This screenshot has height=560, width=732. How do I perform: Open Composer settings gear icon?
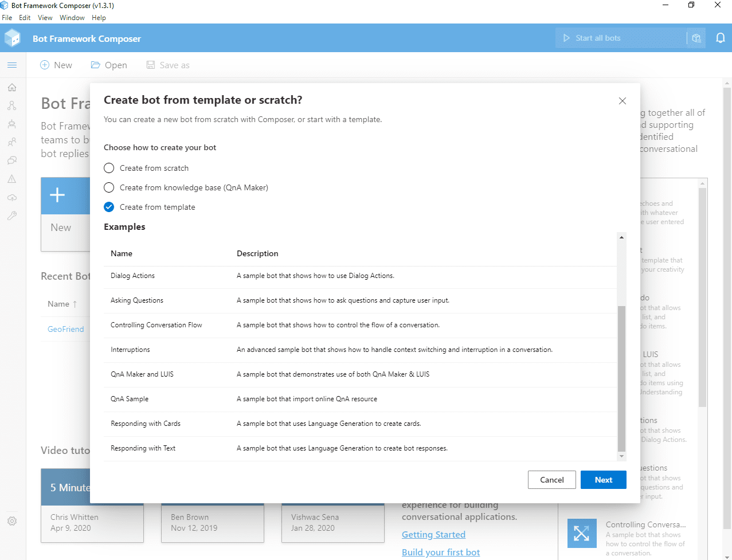pos(12,521)
